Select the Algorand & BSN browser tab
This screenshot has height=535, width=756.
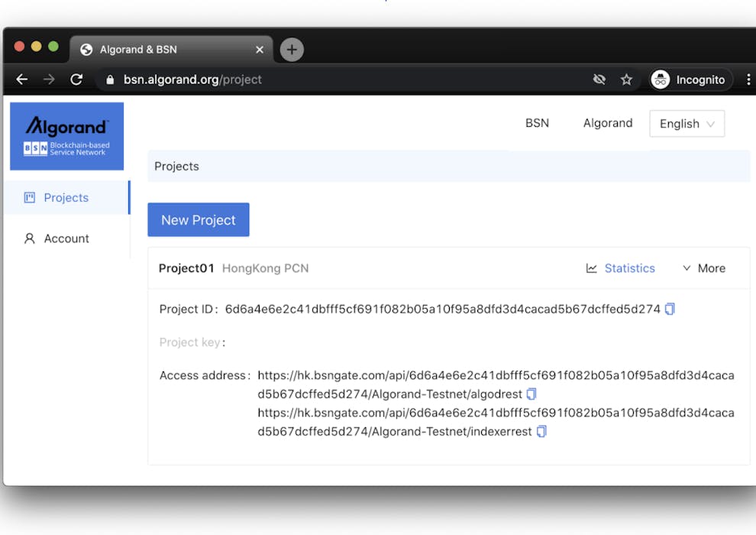(172, 49)
